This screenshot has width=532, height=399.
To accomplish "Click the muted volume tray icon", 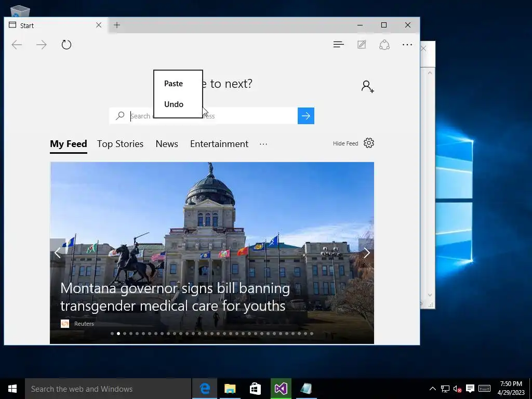I will 457,389.
